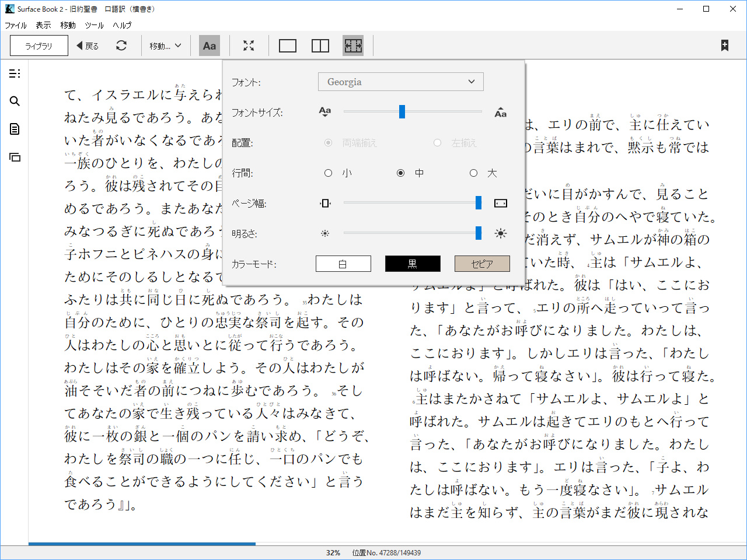The height and width of the screenshot is (560, 747).
Task: Open the notes and marks page icon
Action: pos(15,129)
